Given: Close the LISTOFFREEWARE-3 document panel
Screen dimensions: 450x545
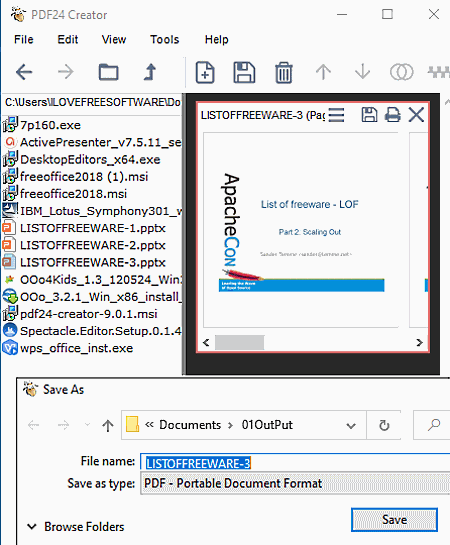Looking at the screenshot, I should pyautogui.click(x=416, y=115).
